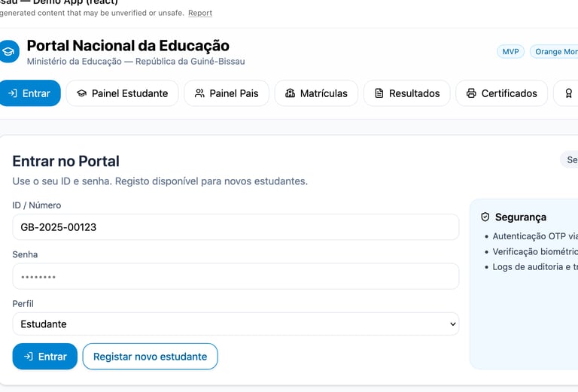Follow the Report link at top
578x392 pixels.
click(199, 13)
